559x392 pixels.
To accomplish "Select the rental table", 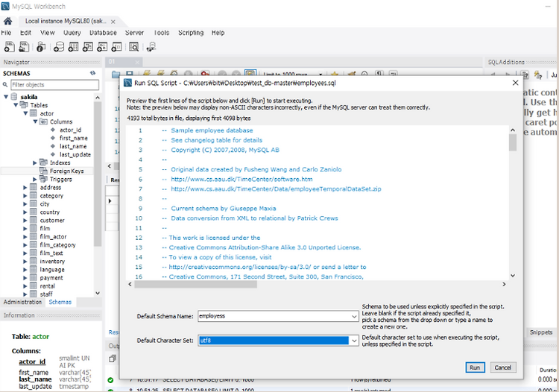I will 47,286.
